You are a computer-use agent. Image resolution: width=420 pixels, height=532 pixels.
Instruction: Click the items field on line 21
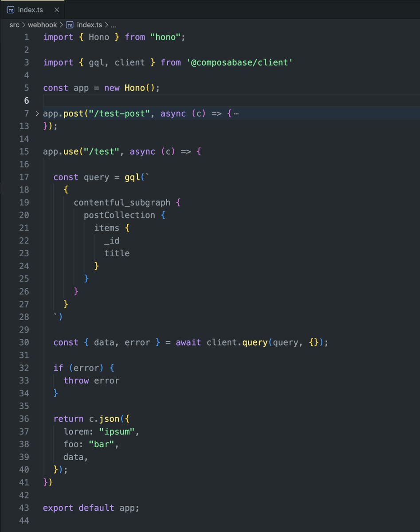pos(106,228)
